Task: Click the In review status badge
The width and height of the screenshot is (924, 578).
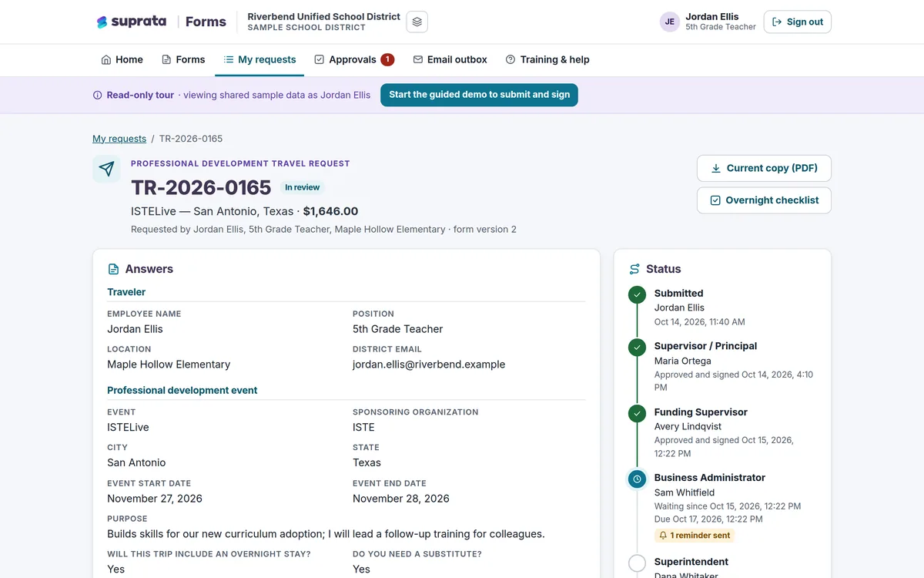Action: [303, 187]
